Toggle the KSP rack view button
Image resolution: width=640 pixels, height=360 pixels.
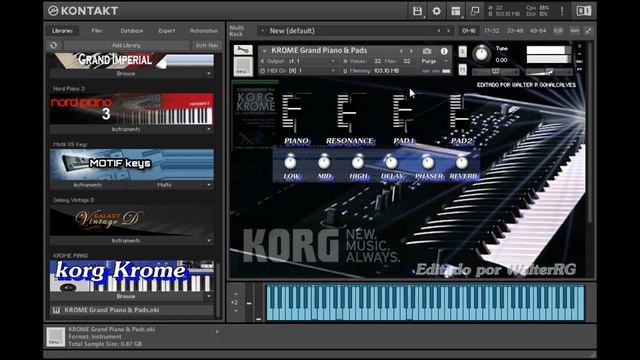558,31
